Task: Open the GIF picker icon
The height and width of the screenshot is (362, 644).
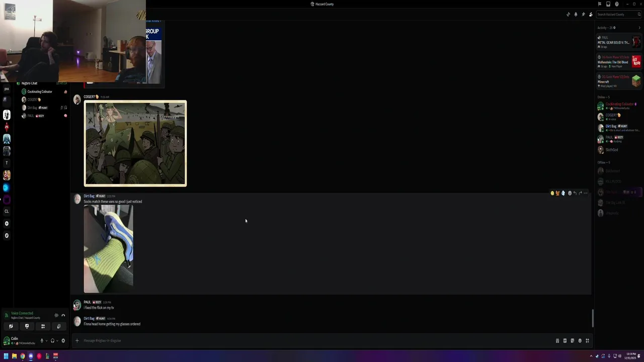Action: pyautogui.click(x=565, y=341)
